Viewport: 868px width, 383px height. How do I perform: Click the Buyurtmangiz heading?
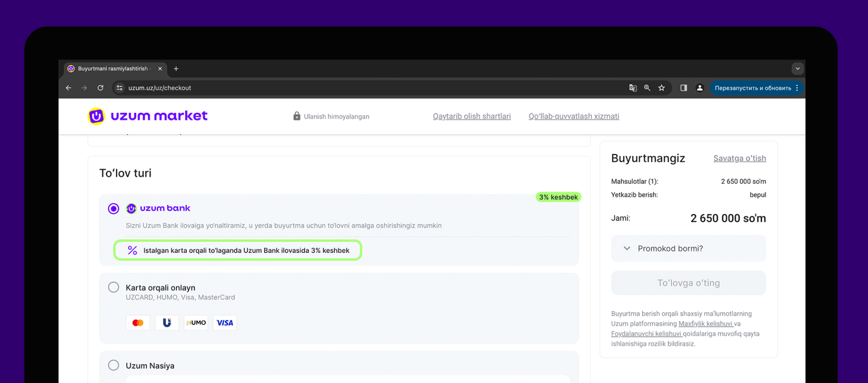[x=648, y=158]
